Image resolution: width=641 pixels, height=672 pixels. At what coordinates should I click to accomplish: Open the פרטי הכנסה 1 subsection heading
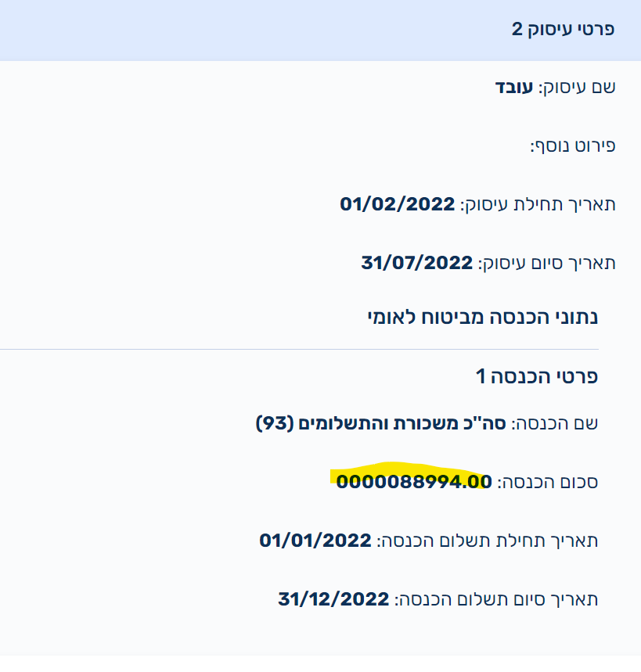coord(537,376)
